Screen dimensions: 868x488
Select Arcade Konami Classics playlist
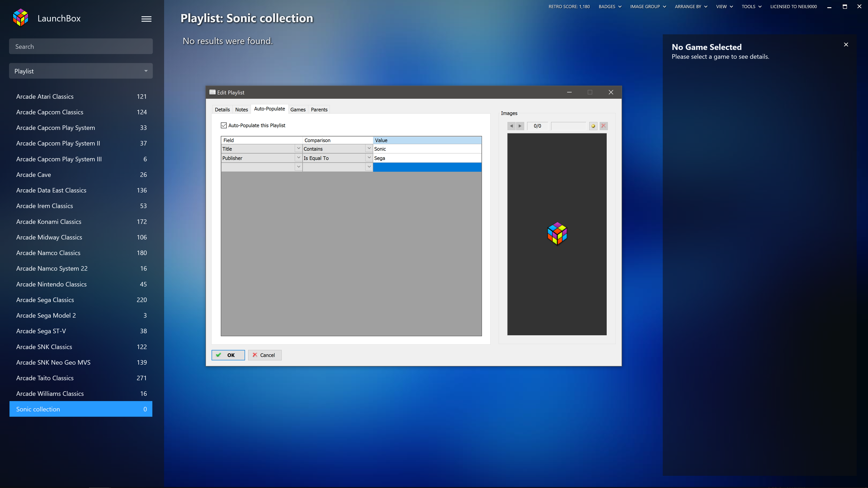coord(81,222)
